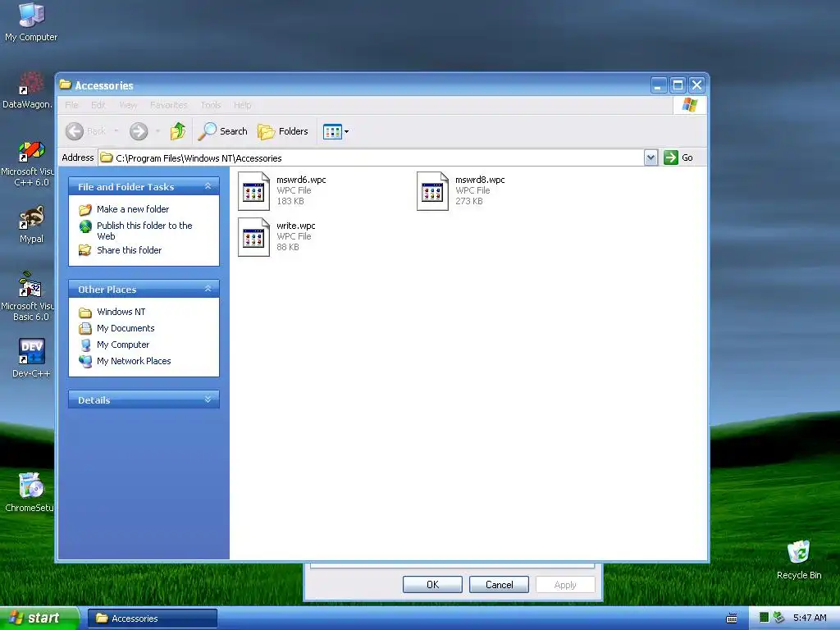Click the Publish to Web globe icon
Screen dimensions: 840x630
(85, 226)
